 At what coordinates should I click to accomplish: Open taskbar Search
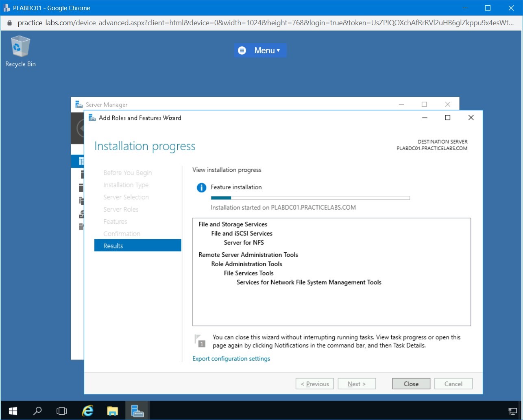click(37, 411)
